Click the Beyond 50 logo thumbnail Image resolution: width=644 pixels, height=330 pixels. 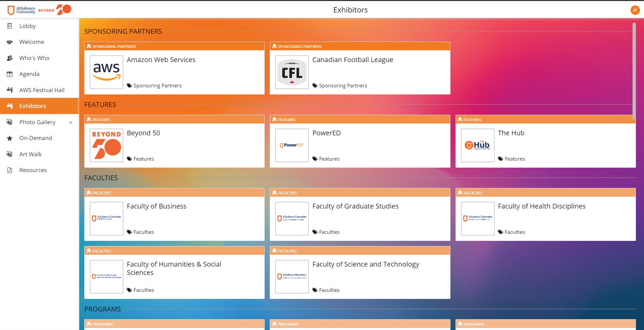[x=107, y=145]
